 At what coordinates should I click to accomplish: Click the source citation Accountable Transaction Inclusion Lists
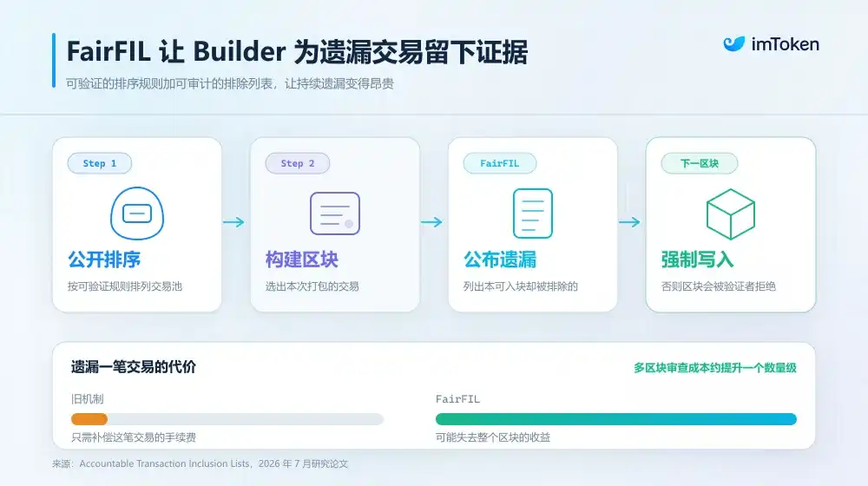pos(200,463)
